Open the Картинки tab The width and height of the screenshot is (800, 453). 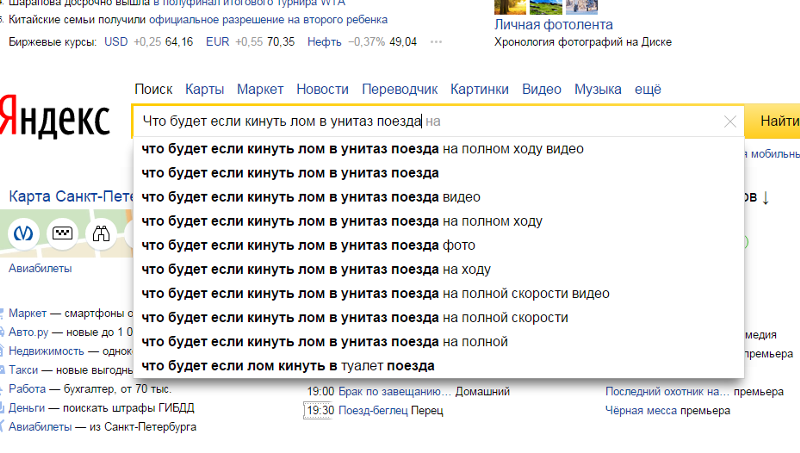480,89
